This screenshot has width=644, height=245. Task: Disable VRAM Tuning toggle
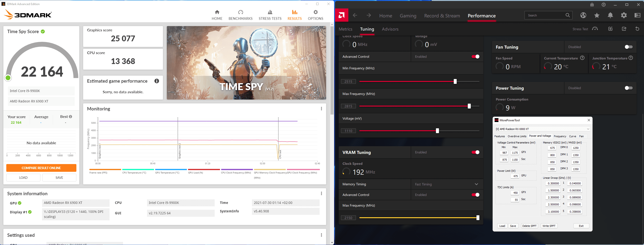tap(475, 152)
